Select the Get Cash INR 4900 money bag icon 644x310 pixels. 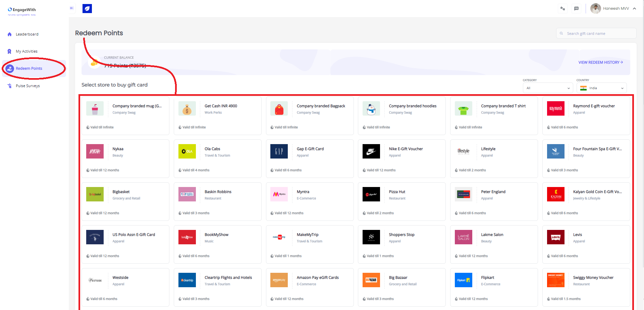[x=187, y=109]
